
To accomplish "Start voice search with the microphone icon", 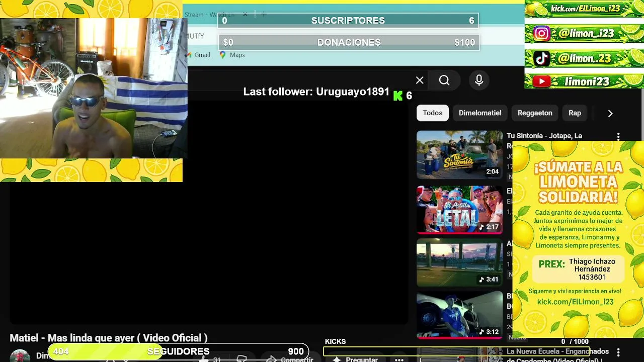I will coord(479,80).
